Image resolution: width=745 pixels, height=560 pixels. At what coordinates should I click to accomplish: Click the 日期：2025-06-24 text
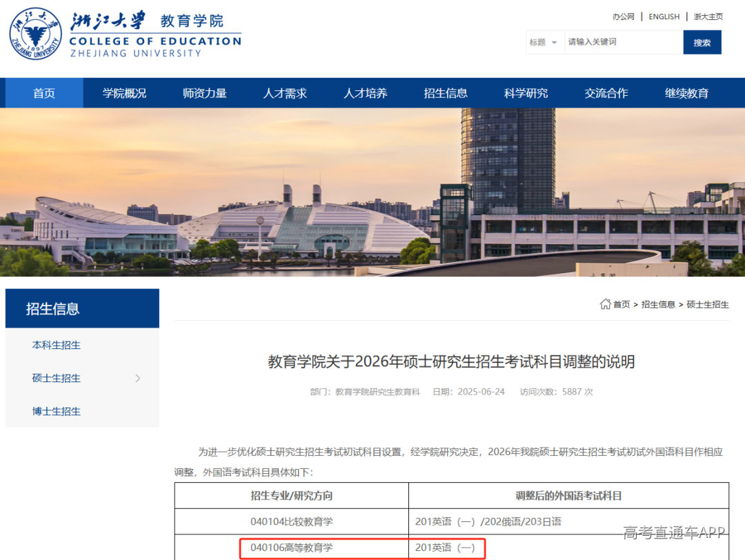click(x=468, y=392)
